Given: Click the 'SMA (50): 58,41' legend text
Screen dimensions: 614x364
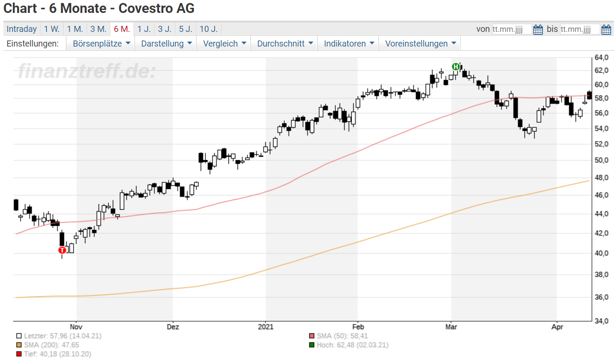Looking at the screenshot, I should [343, 336].
